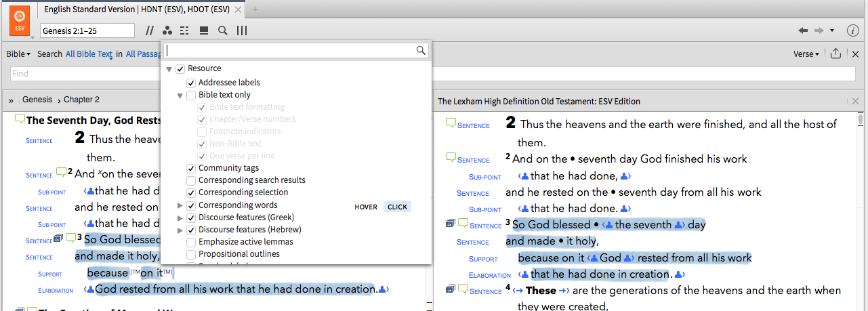
Task: Uncheck Corresponding selection
Action: click(191, 192)
